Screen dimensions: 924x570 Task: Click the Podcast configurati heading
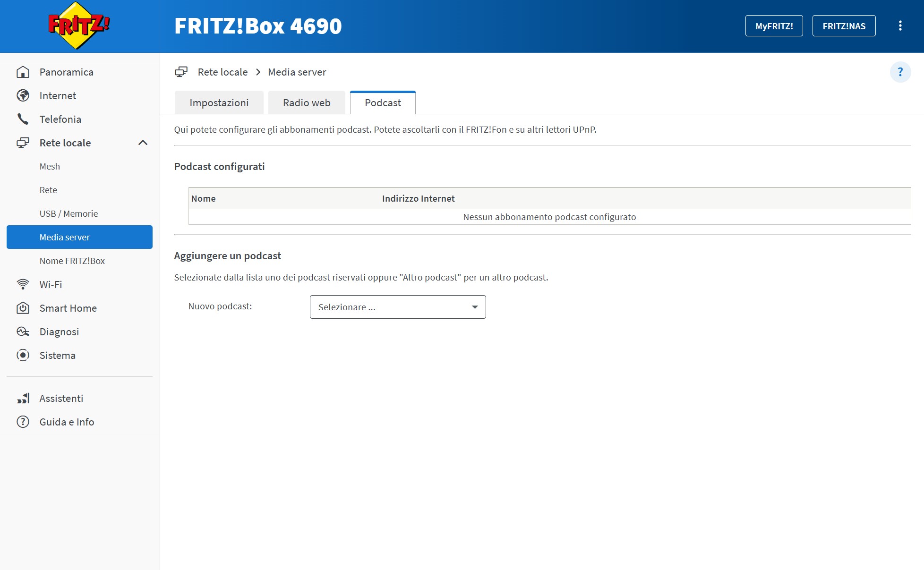pyautogui.click(x=219, y=166)
